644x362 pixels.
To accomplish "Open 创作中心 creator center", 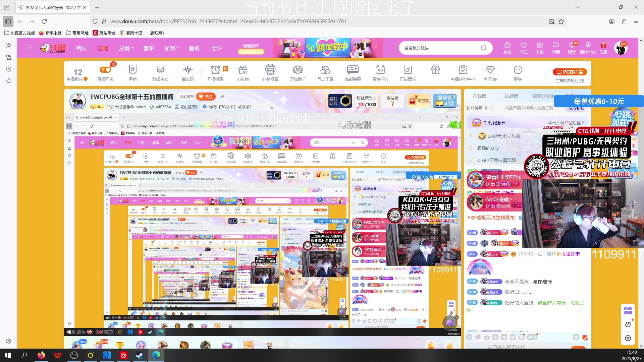I will tap(588, 48).
